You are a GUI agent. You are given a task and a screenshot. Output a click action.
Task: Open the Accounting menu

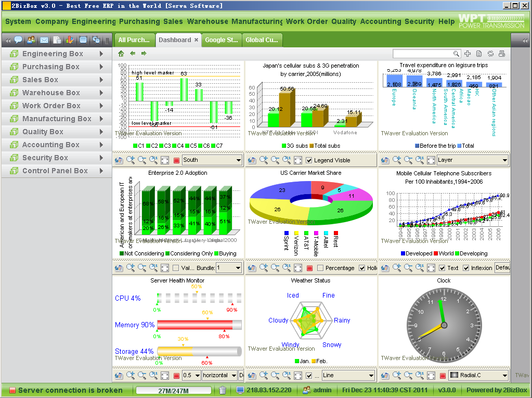[x=380, y=21]
